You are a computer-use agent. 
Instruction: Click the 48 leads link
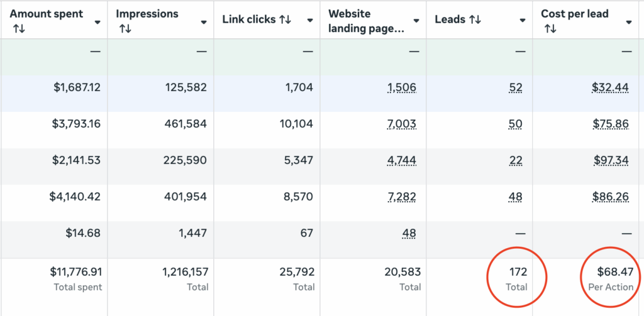coord(516,197)
